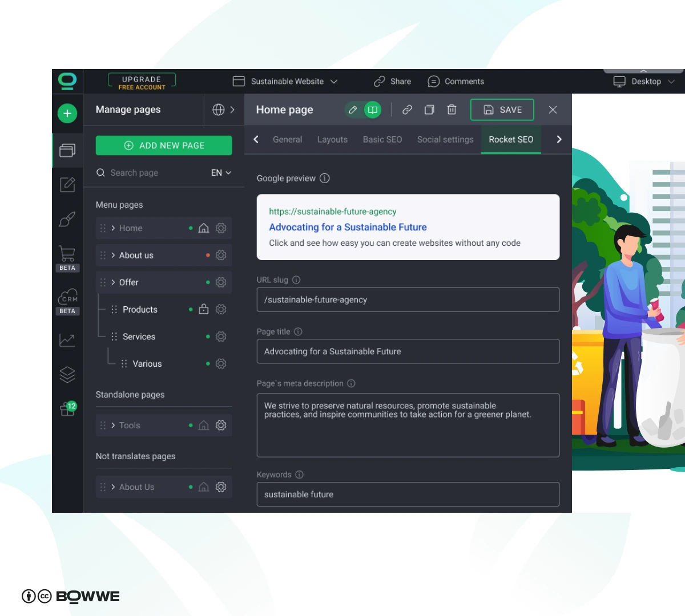This screenshot has width=685, height=616.
Task: Click the Advocating for a Sustainable Future preview link
Action: (x=348, y=227)
